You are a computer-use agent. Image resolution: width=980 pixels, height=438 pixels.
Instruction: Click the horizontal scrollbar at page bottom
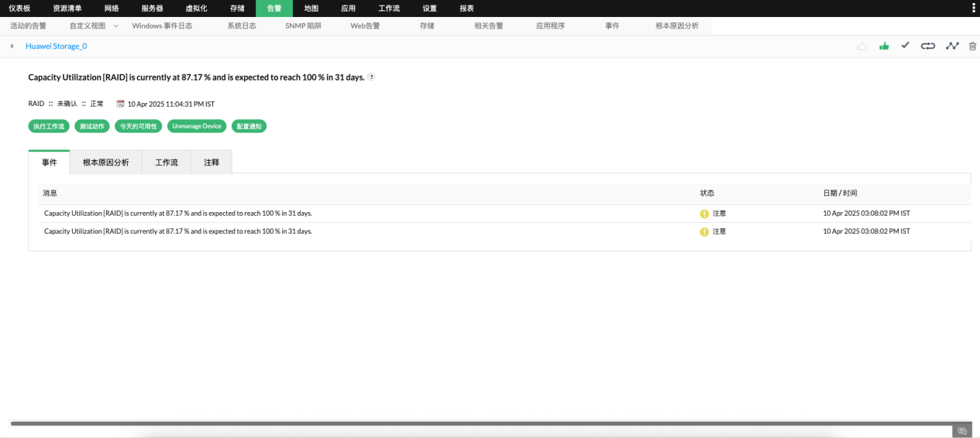[480, 423]
